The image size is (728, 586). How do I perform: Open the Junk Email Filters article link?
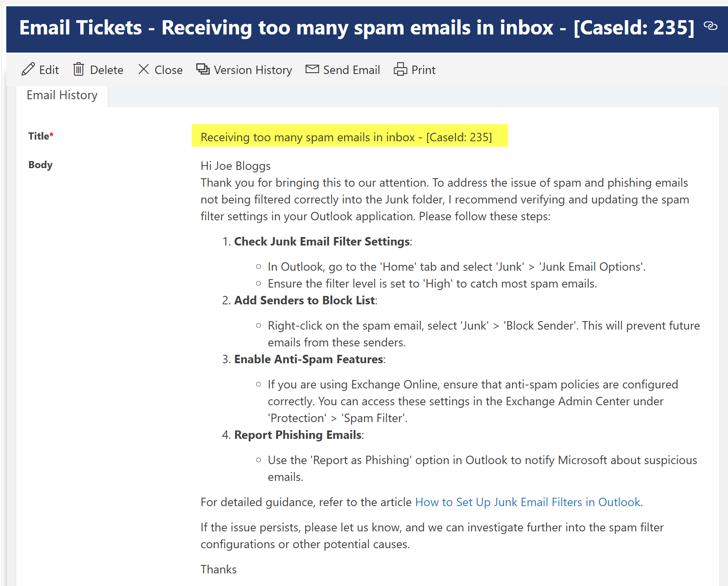point(528,502)
